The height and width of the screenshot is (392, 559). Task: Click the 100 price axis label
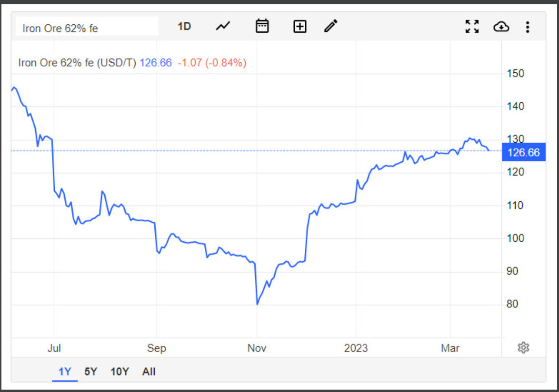point(516,238)
